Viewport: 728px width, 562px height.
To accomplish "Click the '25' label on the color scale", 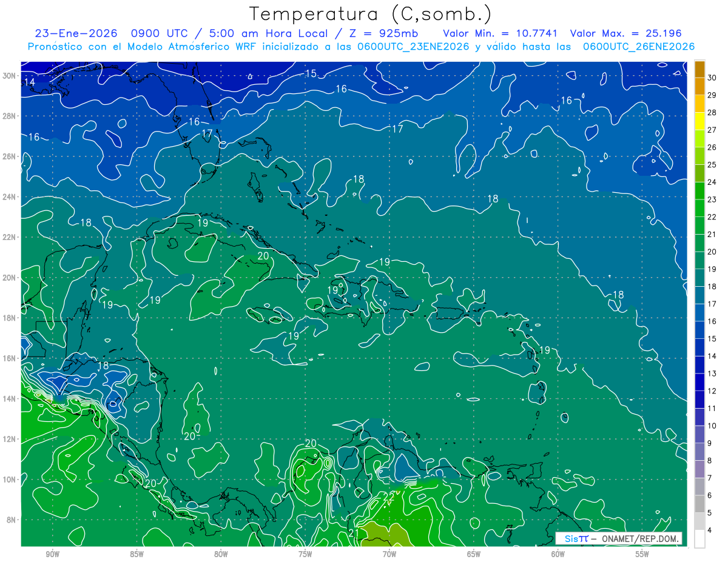I will tap(712, 165).
